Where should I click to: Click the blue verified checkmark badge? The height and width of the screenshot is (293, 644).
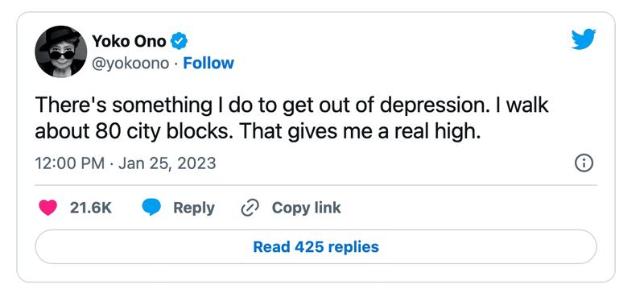point(179,41)
